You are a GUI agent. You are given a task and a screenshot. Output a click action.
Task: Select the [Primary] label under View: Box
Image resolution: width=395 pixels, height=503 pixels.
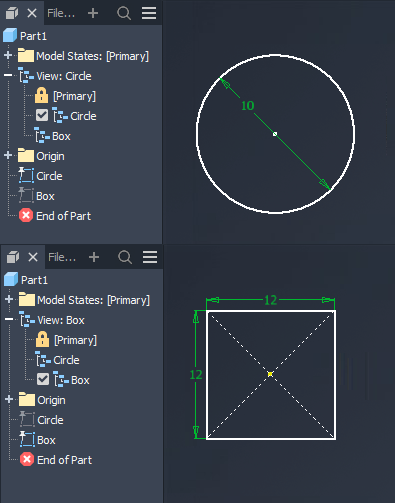[x=76, y=340]
